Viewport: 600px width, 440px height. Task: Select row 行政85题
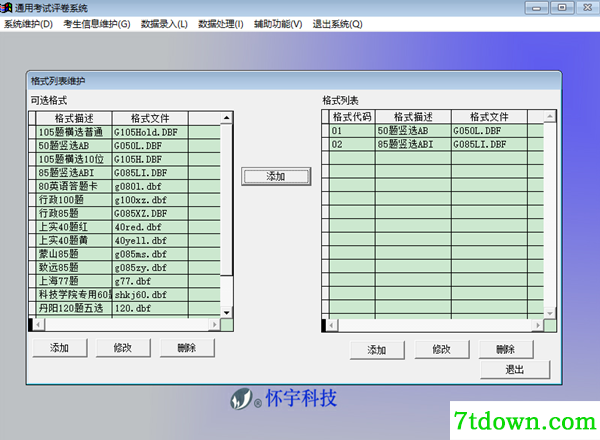[74, 213]
